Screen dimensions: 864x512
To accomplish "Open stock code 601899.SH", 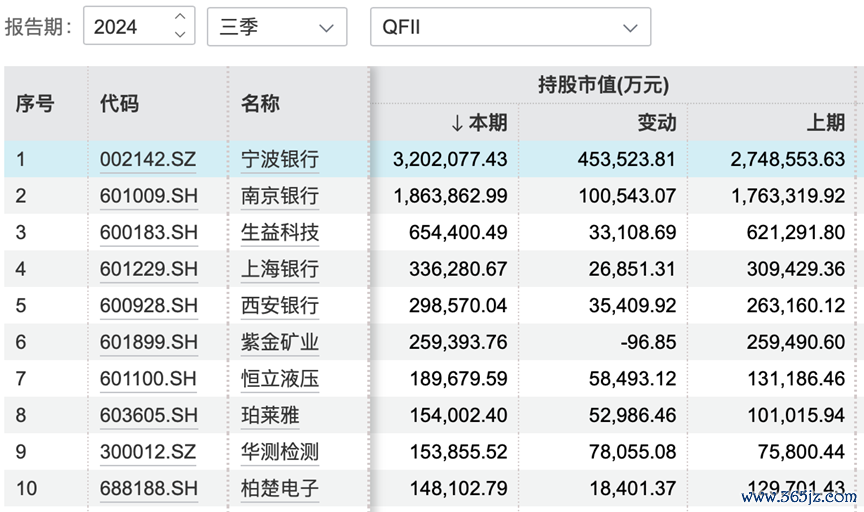I will click(149, 342).
